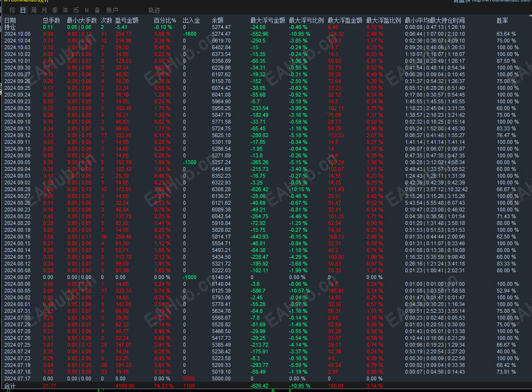Select the 2024.09.30 date row
Screen dimensions: 532x392
coord(17,68)
